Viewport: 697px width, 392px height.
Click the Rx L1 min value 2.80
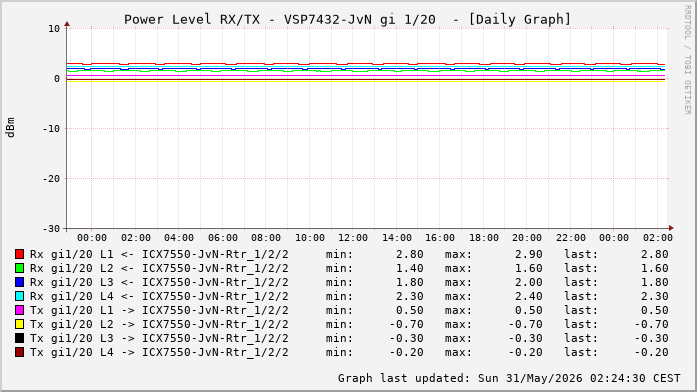tap(409, 254)
